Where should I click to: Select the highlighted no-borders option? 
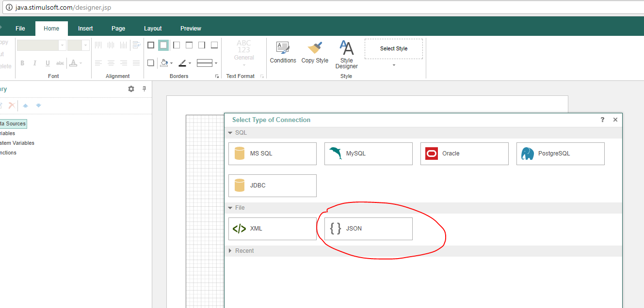pos(163,45)
